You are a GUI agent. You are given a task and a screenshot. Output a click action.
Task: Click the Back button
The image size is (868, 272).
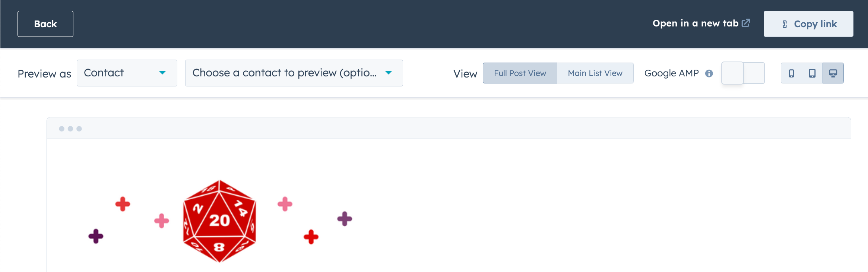(x=45, y=24)
